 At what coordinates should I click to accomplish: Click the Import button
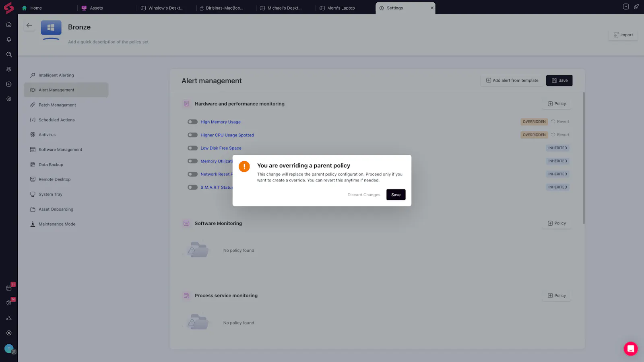tap(623, 35)
